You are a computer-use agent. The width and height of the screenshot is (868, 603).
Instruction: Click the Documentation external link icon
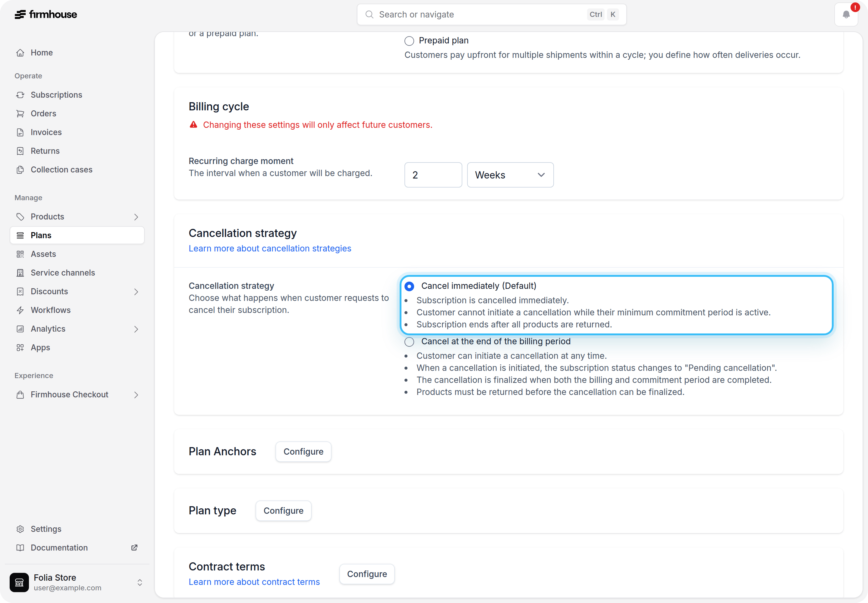134,548
